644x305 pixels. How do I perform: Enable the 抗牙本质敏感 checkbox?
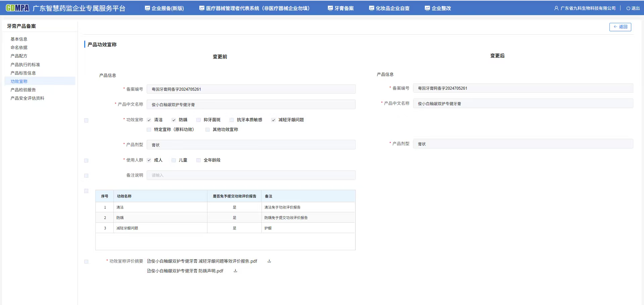pos(232,120)
